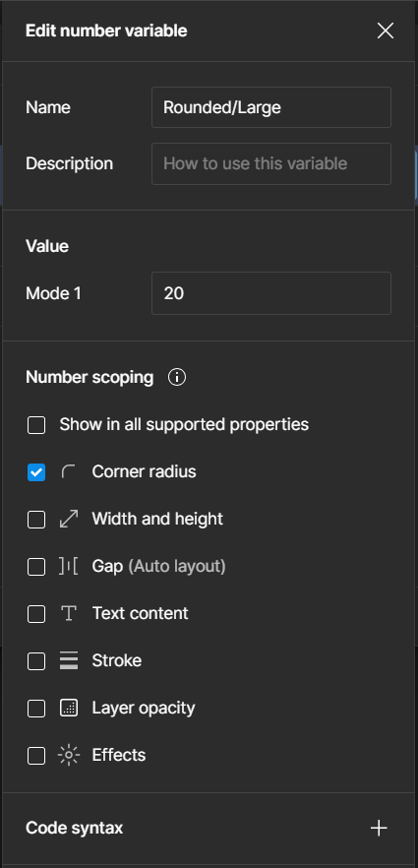Click the Mode 1 value field
The image size is (418, 868).
tap(271, 293)
